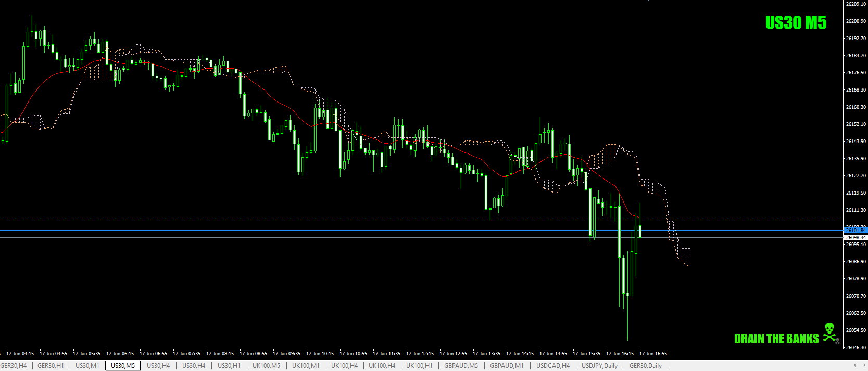Switch to the US30,H1 chart tab
The width and height of the screenshot is (868, 371).
(229, 366)
